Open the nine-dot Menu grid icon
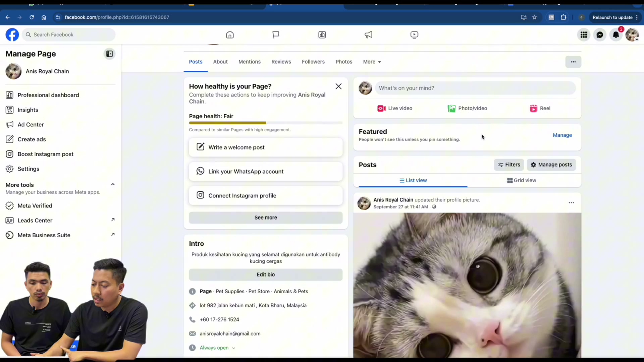Viewport: 644px width, 362px height. 584,35
